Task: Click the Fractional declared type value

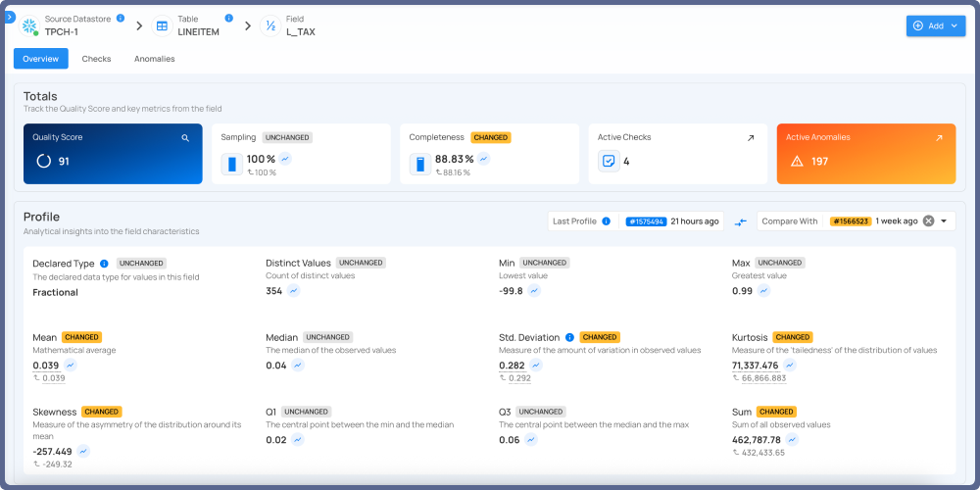Action: point(55,292)
